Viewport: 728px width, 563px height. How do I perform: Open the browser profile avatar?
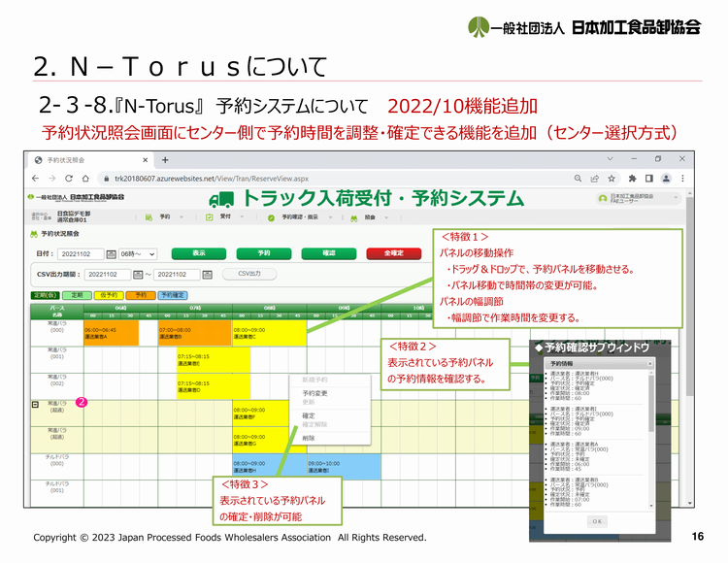pyautogui.click(x=666, y=179)
